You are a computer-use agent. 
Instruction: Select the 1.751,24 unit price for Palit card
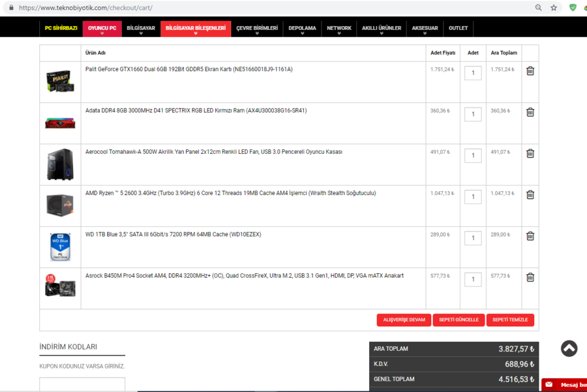point(442,69)
